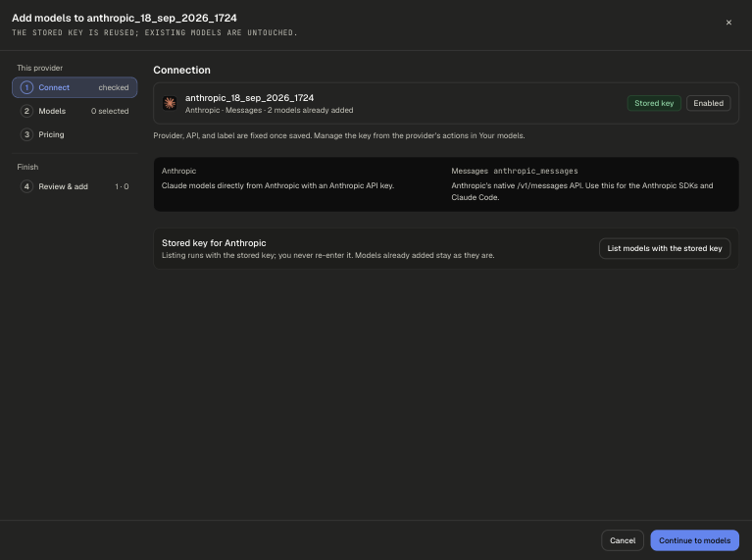752x560 pixels.
Task: Select the anthropic_18_sep_2026_1724 provider name
Action: coord(249,98)
